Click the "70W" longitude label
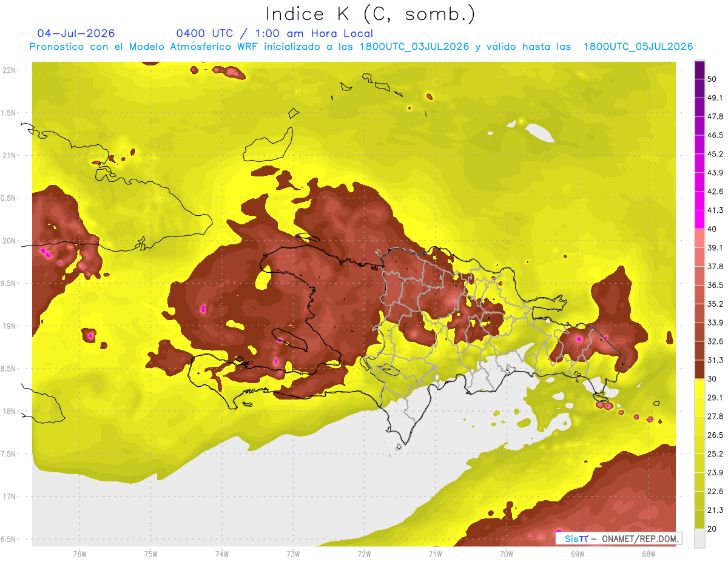The height and width of the screenshot is (562, 728). click(507, 554)
